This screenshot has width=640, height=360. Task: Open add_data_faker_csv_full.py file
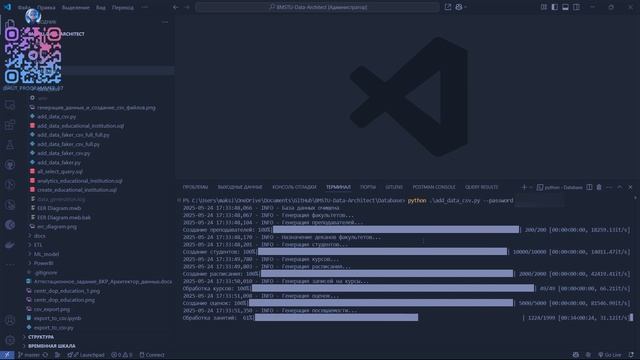(68, 144)
